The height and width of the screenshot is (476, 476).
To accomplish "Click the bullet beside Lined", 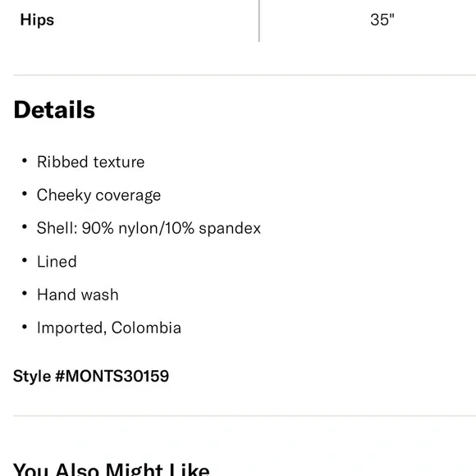I will [x=25, y=260].
